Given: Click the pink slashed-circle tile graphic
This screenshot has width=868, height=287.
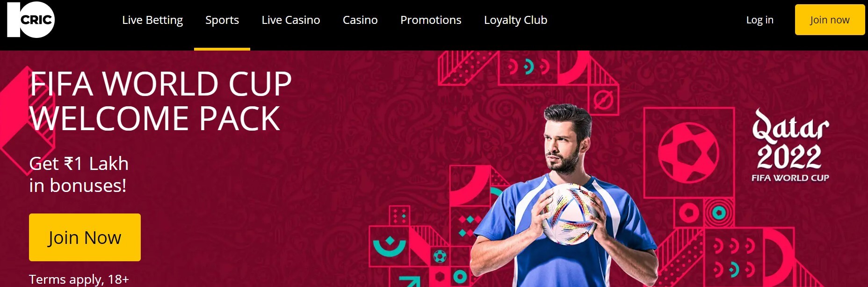Looking at the screenshot, I should click(x=603, y=100).
